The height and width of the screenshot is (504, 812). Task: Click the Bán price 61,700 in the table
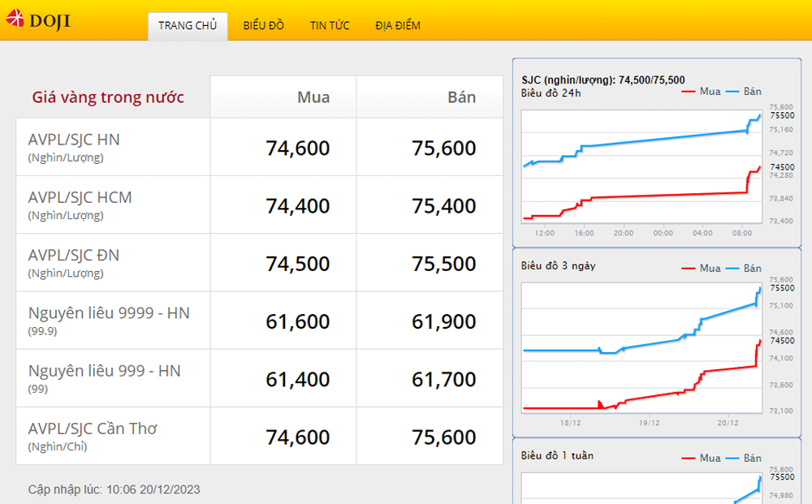point(444,380)
